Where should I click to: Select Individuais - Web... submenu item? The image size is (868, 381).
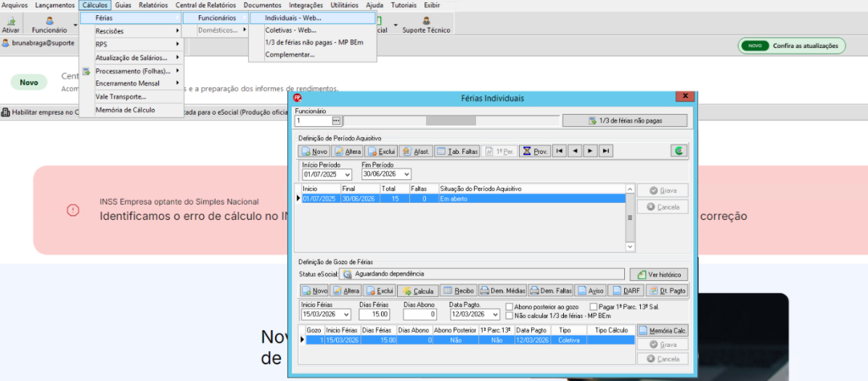click(312, 18)
